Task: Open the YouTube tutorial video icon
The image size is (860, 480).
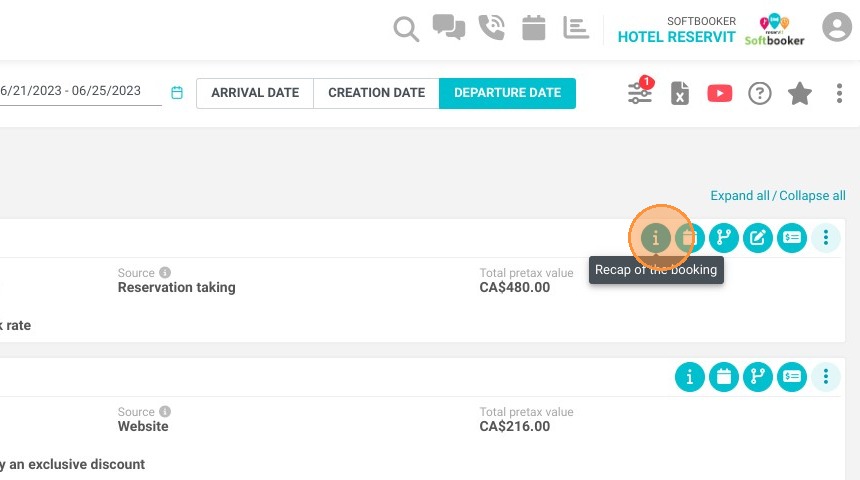Action: coord(720,93)
